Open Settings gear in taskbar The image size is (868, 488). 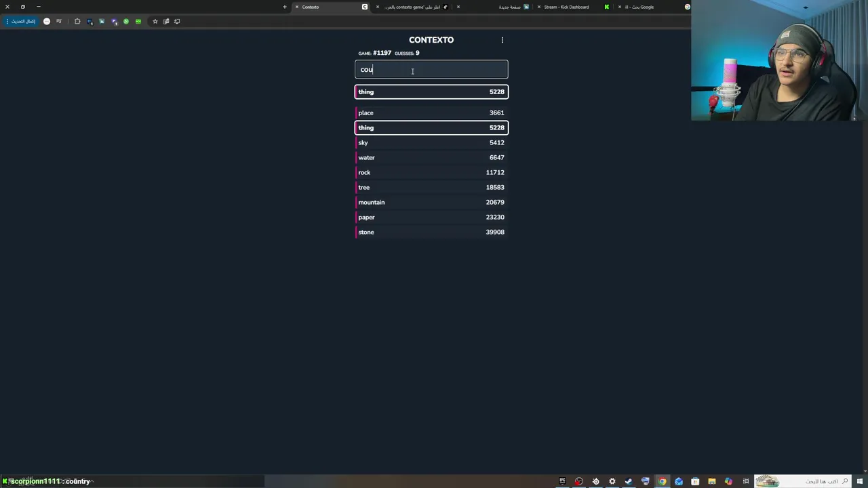(612, 481)
